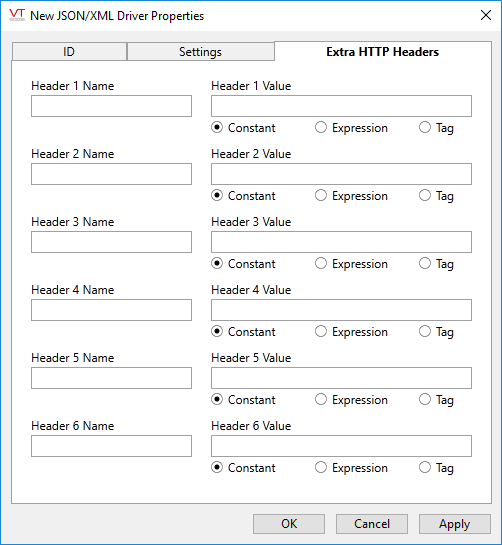Choose Expression for Header 5 Value
The width and height of the screenshot is (502, 545).
point(351,400)
